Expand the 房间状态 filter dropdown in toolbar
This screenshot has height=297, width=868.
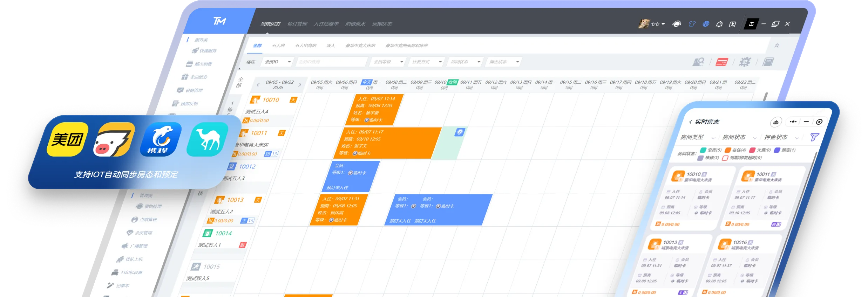[465, 62]
